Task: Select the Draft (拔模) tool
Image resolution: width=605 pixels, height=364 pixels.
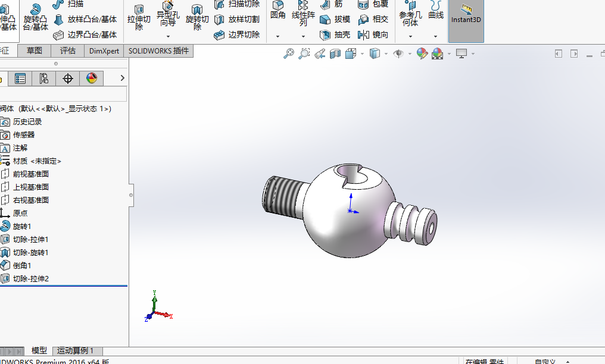Action: pos(335,19)
